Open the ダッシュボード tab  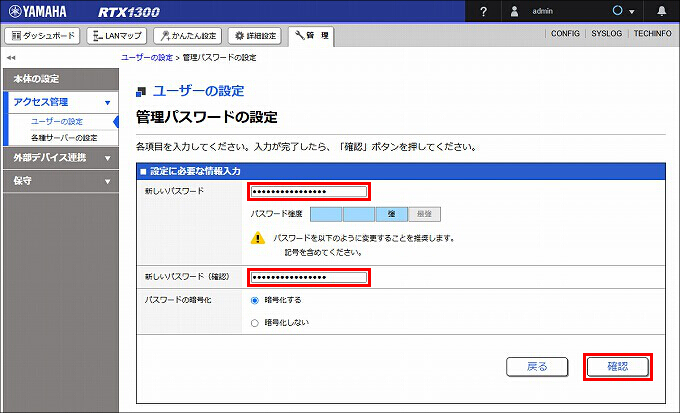click(x=42, y=36)
